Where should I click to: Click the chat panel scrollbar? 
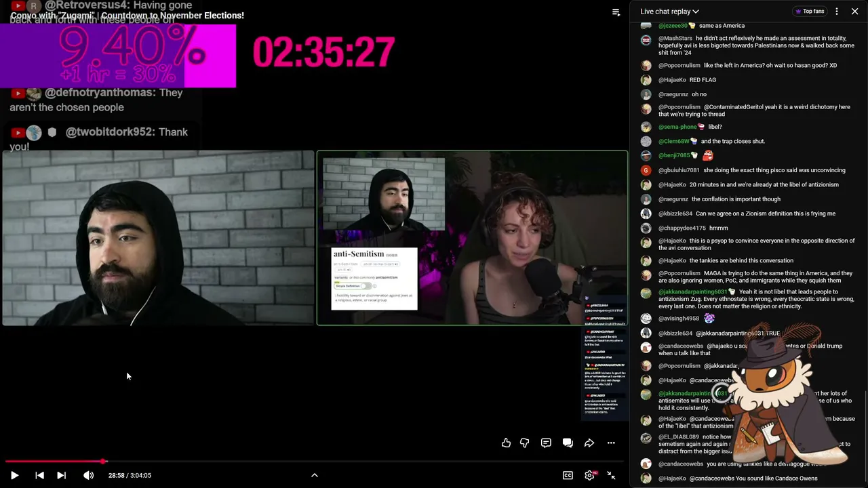pyautogui.click(x=865, y=435)
